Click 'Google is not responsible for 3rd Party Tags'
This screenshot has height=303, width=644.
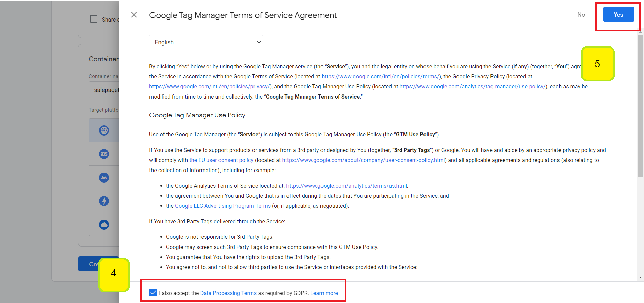(219, 237)
